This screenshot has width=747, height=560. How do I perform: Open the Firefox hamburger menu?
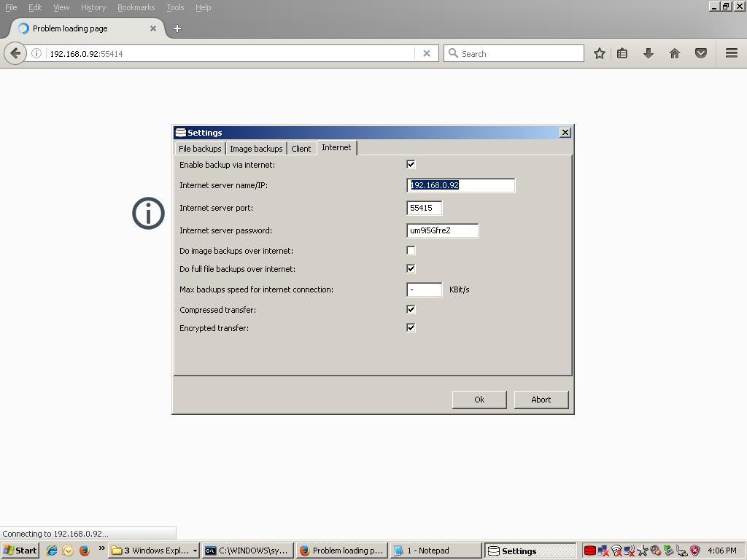pyautogui.click(x=730, y=52)
